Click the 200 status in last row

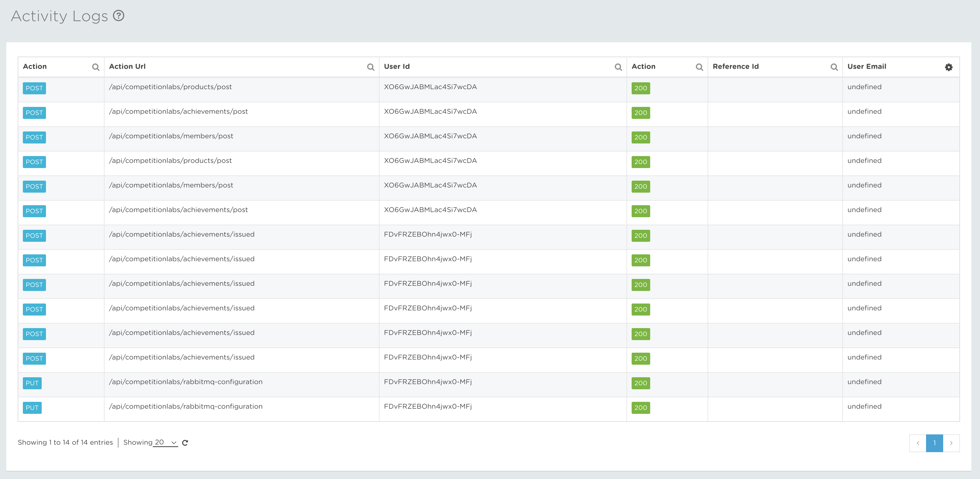click(641, 408)
